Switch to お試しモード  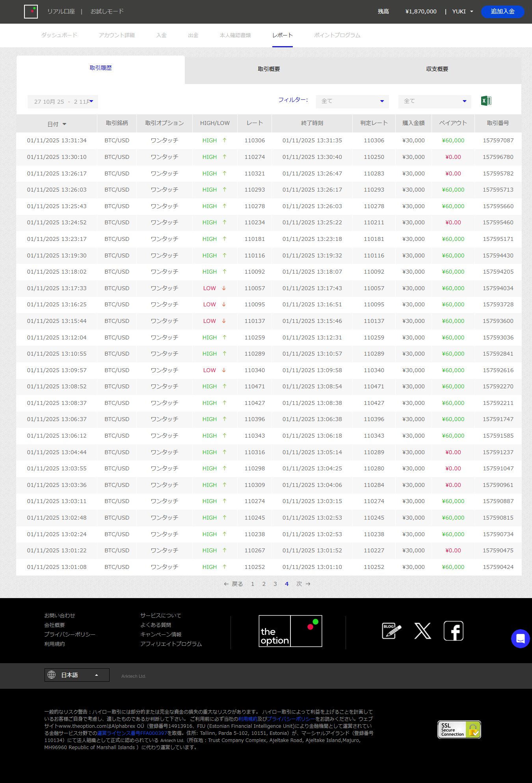[x=107, y=11]
